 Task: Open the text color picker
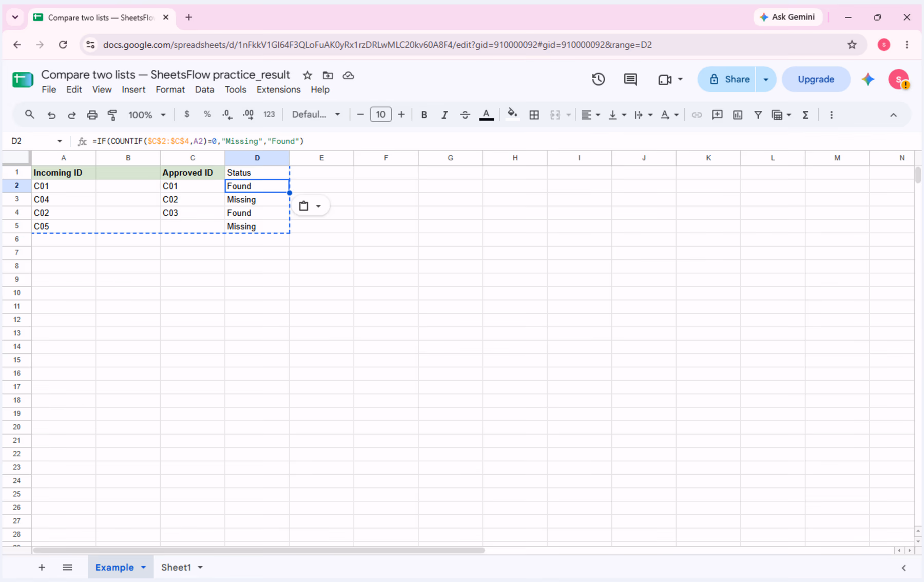point(486,115)
